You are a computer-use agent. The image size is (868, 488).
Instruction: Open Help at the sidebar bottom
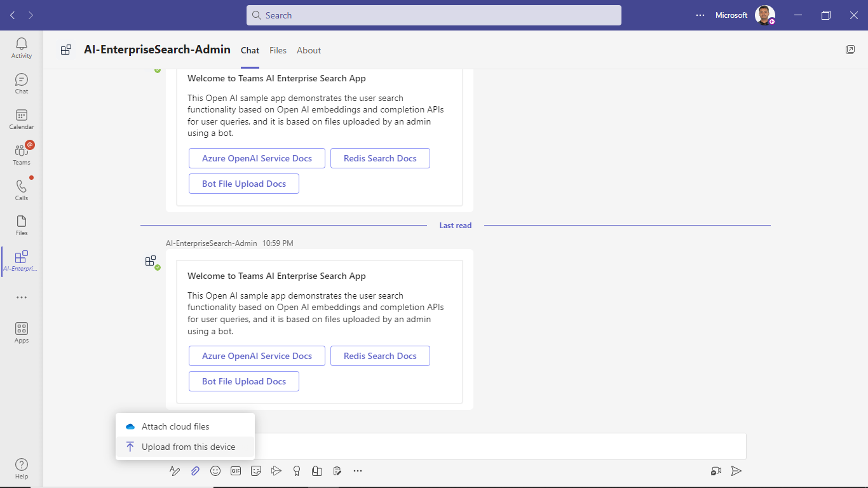(x=22, y=469)
